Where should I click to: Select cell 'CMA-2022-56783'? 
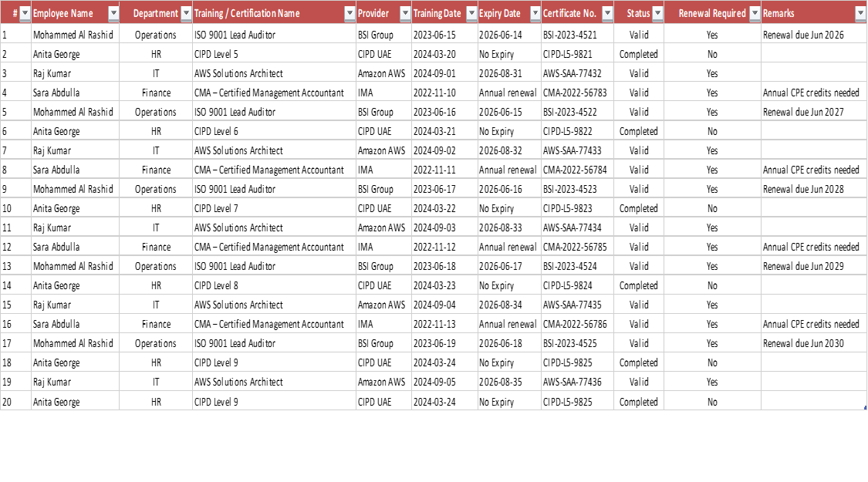577,93
